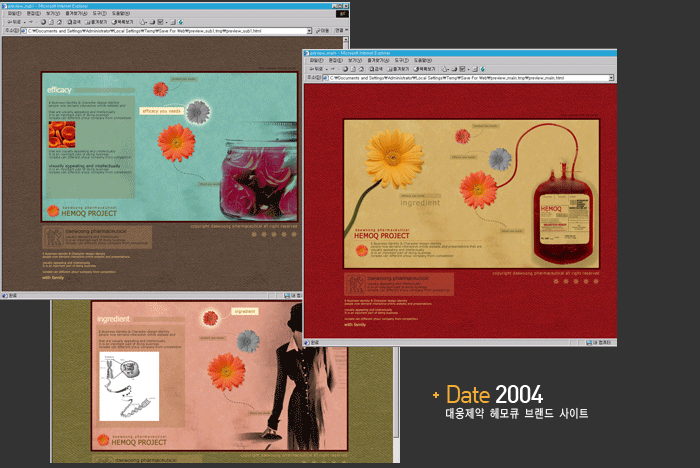The height and width of the screenshot is (468, 700).
Task: Click the gray flower beside the 'efficacy you needs' label
Action: pos(198,110)
